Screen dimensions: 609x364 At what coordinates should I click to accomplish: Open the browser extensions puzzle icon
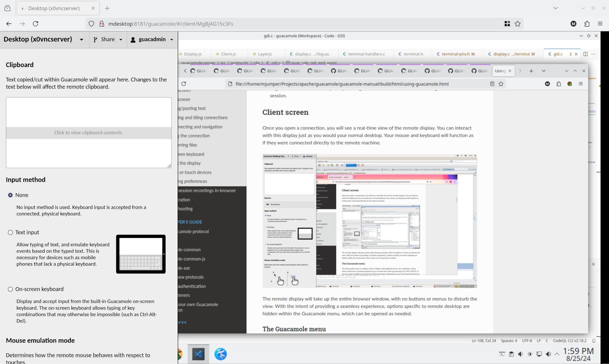pos(587,24)
